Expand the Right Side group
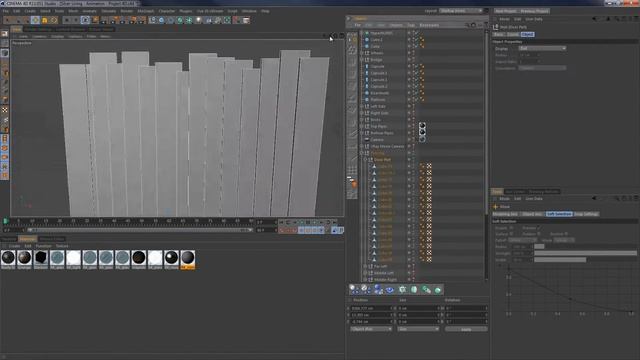Screen dimensions: 640x360 [362, 113]
